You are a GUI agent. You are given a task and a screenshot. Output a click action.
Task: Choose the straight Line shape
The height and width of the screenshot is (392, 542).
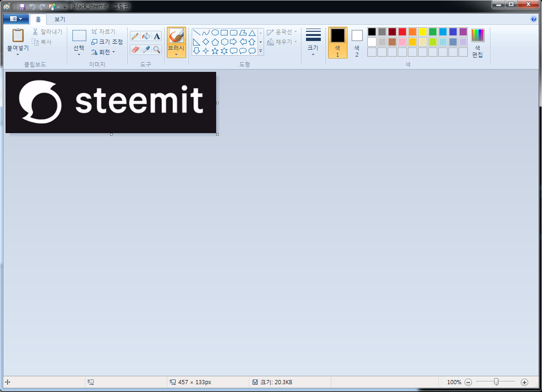click(197, 33)
